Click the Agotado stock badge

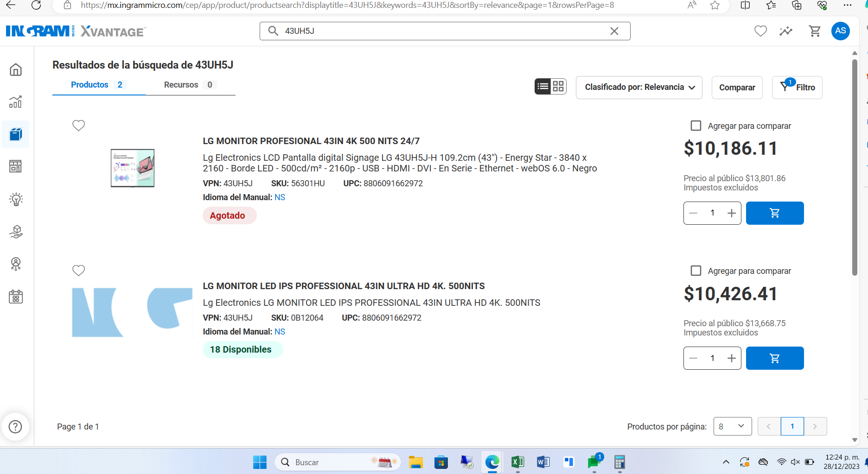point(230,215)
